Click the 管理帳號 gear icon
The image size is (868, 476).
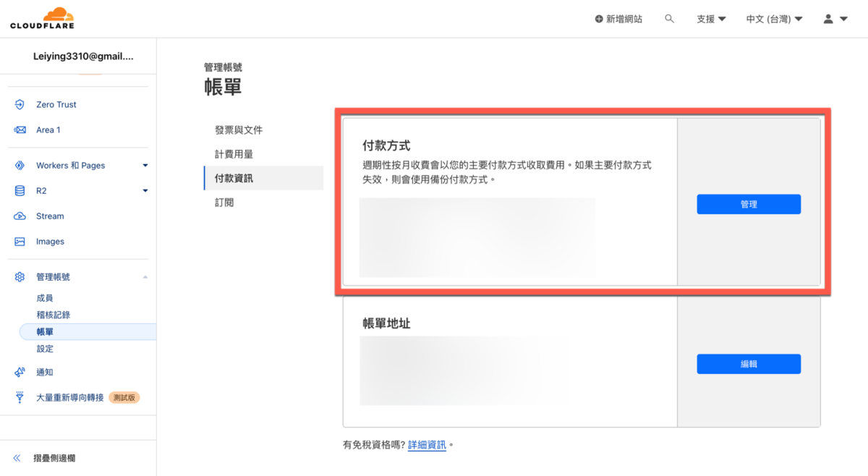(x=20, y=277)
